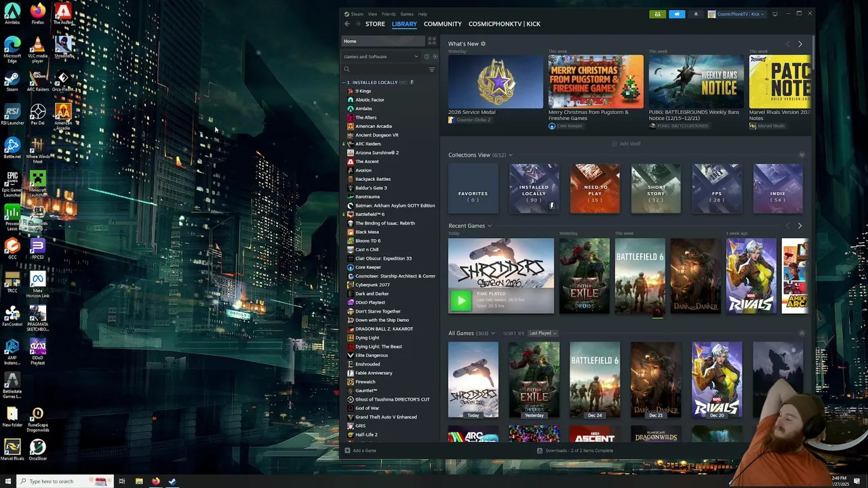
Task: Toggle recent activity clock filter in sidebar
Action: [x=427, y=56]
